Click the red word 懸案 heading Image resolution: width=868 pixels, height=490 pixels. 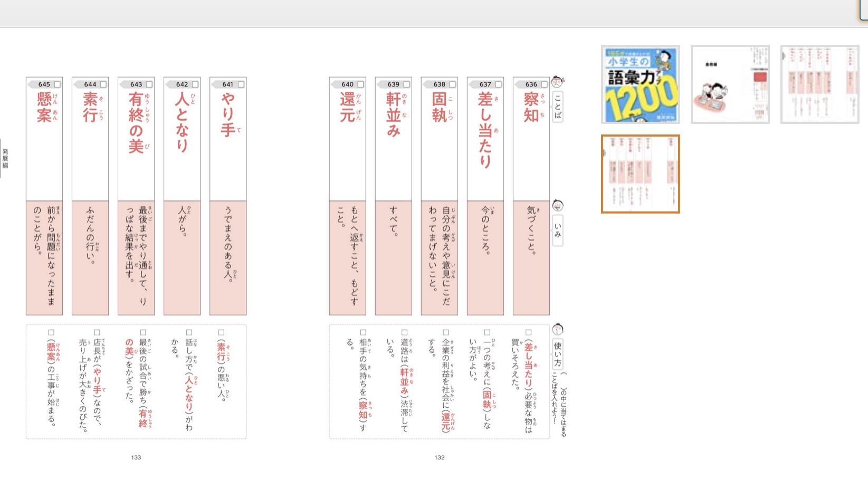point(44,107)
